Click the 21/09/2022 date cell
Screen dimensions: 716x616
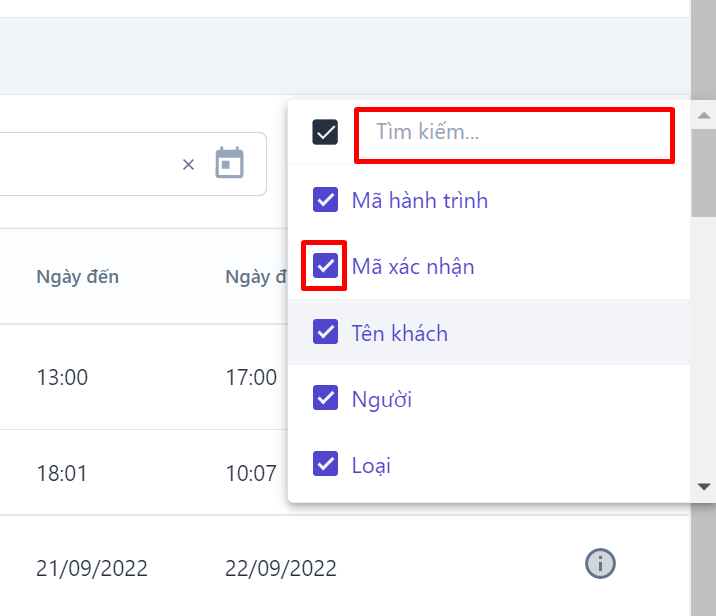tap(92, 568)
